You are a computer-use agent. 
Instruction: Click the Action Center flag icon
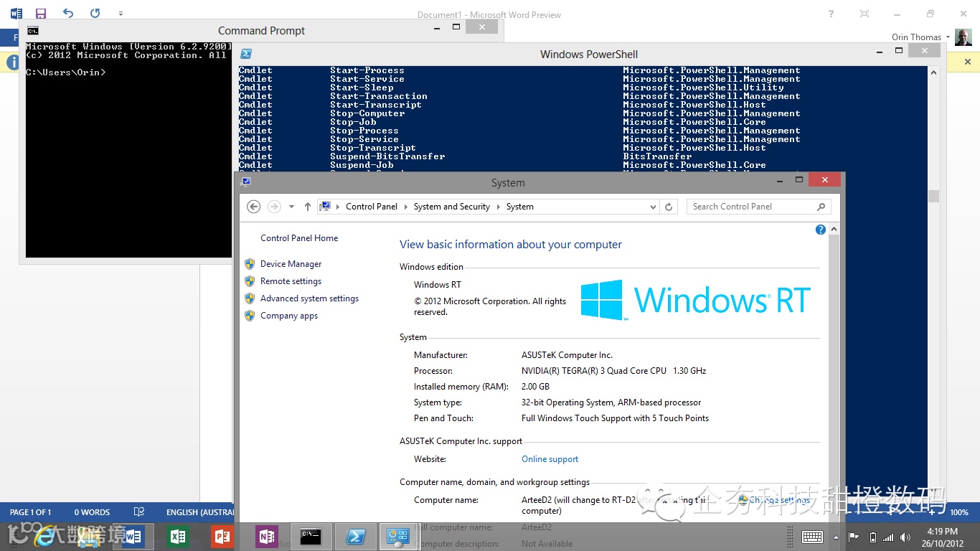(x=854, y=537)
